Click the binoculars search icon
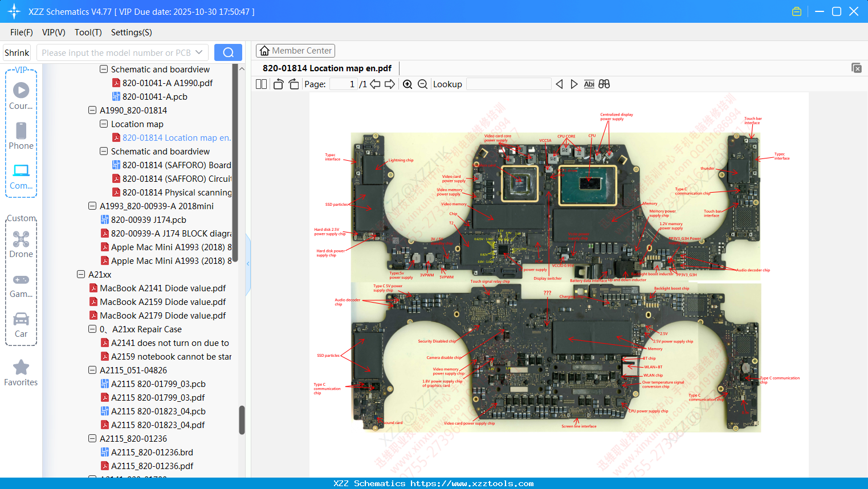The width and height of the screenshot is (868, 489). click(x=604, y=84)
